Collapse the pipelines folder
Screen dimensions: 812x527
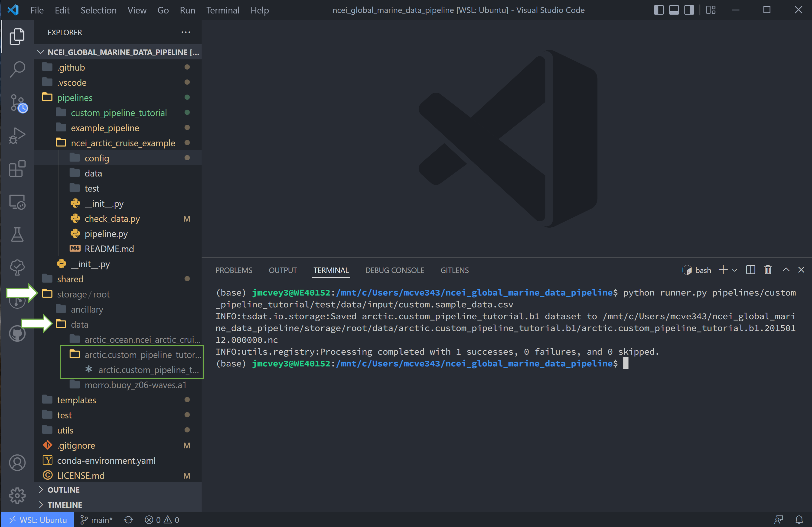point(118,97)
